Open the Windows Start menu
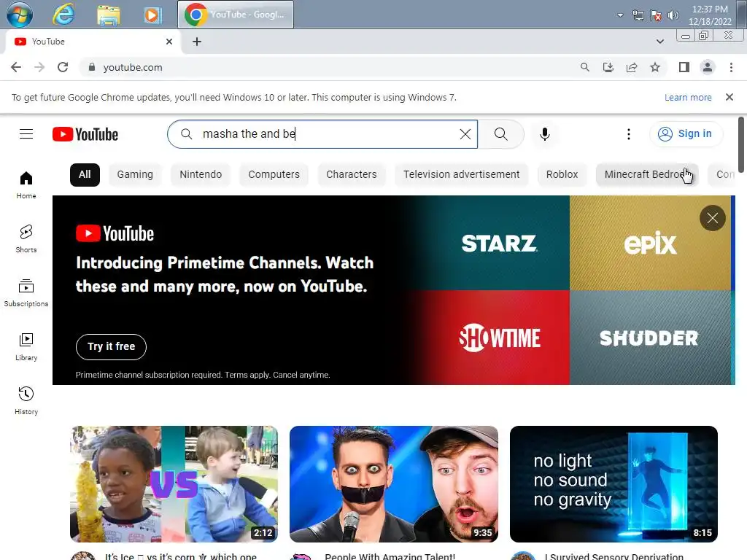 20,15
